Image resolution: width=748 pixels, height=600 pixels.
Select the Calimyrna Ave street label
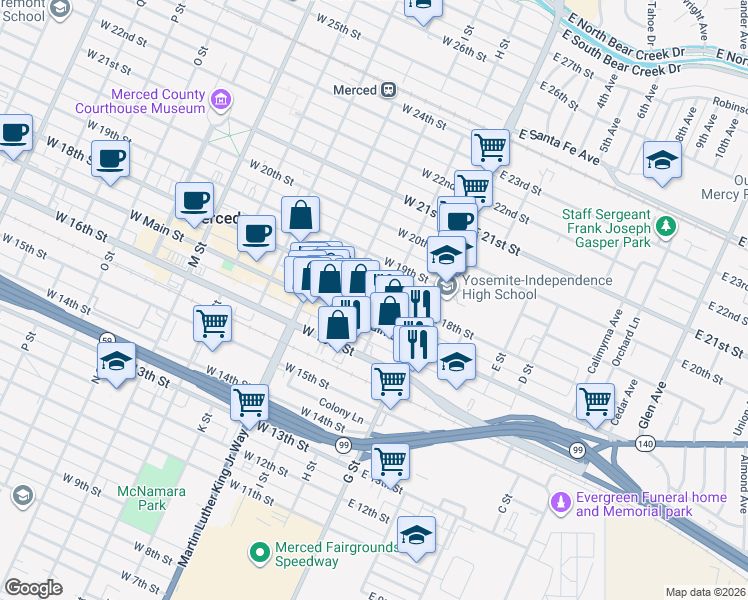tap(604, 341)
